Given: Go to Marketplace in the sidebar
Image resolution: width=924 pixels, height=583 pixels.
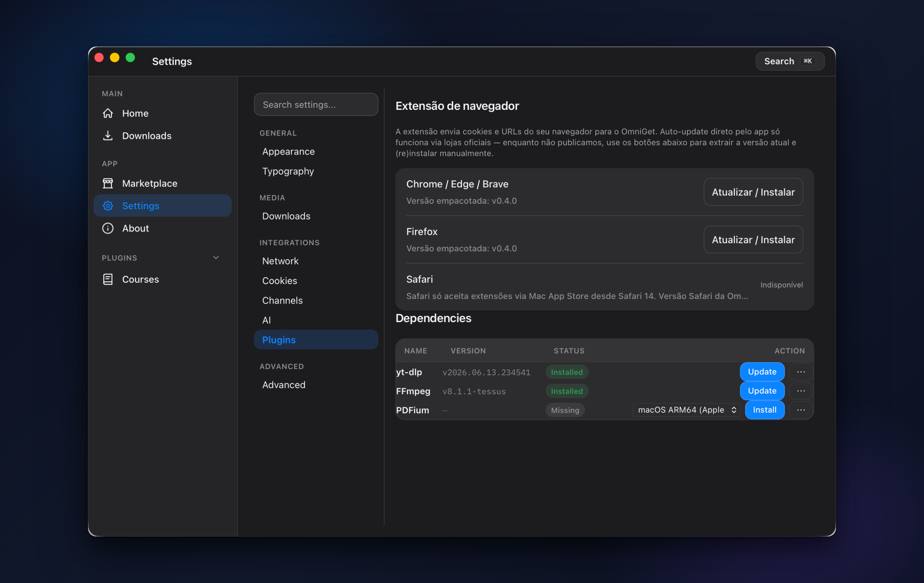Looking at the screenshot, I should tap(163, 183).
